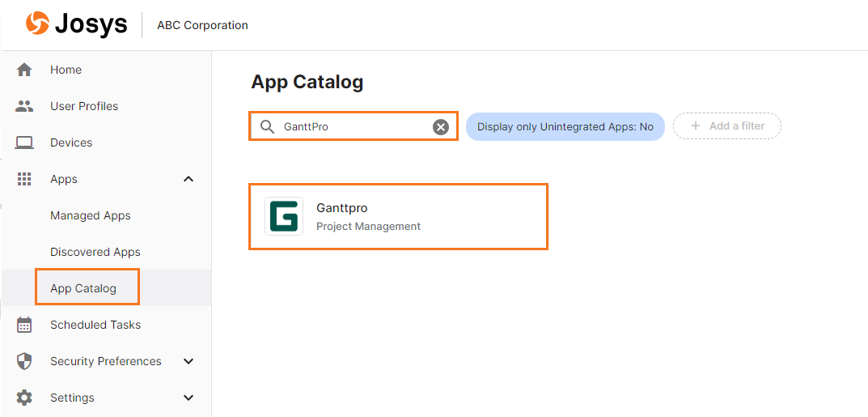The height and width of the screenshot is (417, 868).
Task: Click the Apps grid icon
Action: 24,179
